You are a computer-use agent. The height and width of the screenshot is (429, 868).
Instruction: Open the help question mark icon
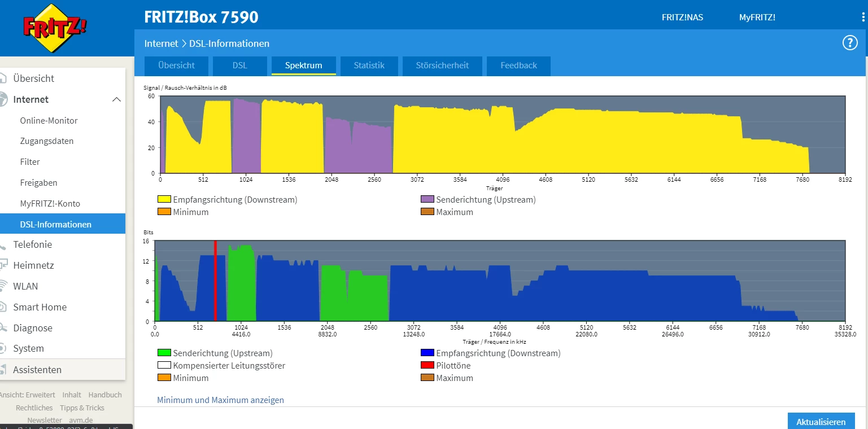coord(850,43)
